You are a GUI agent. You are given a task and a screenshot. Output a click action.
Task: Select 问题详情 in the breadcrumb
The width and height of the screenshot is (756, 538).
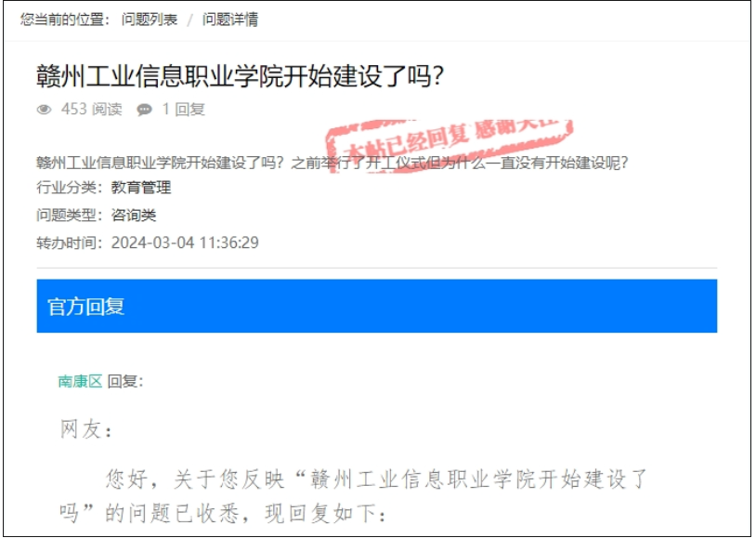pos(230,20)
